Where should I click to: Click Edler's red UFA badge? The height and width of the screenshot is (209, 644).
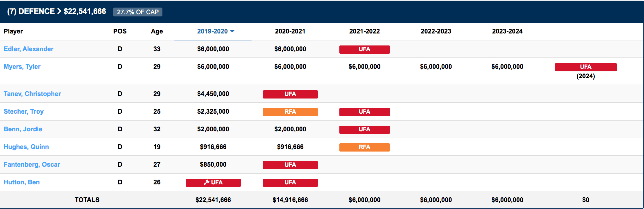(x=364, y=49)
